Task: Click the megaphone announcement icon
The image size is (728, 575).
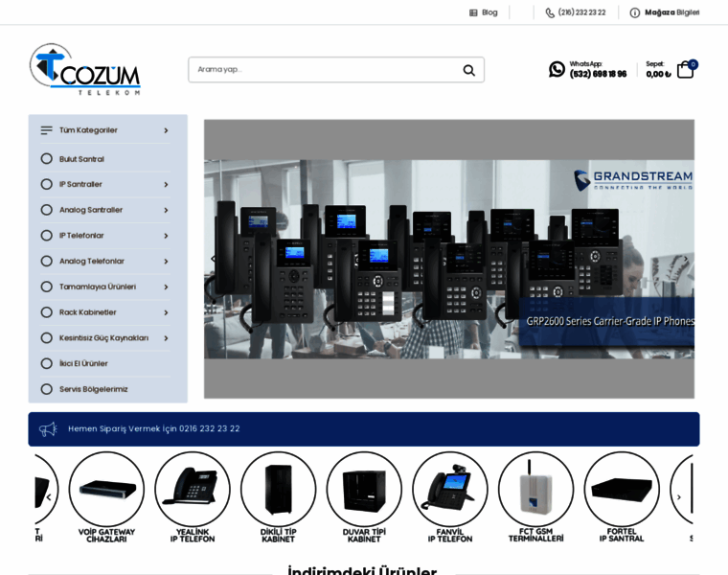Action: coord(48,429)
